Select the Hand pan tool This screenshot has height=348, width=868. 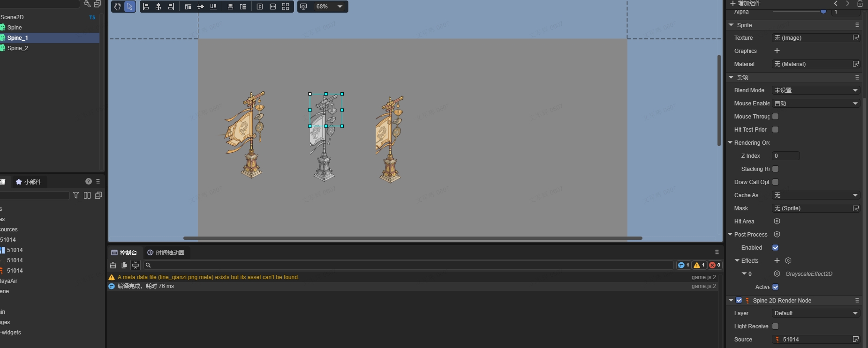pos(117,7)
